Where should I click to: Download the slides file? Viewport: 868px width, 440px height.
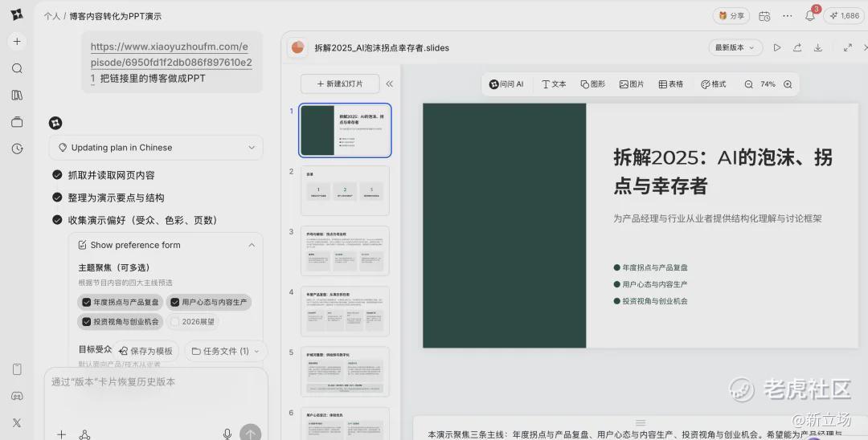(x=818, y=48)
